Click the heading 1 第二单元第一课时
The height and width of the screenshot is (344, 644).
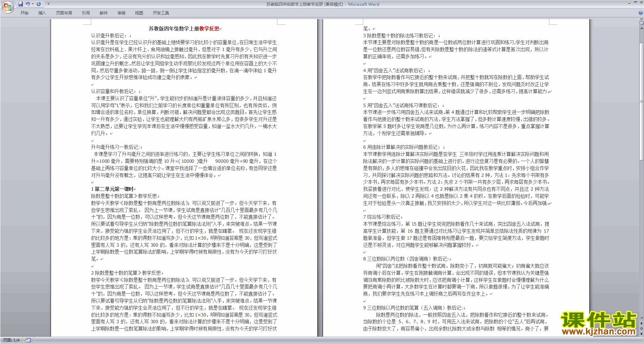tap(112, 189)
